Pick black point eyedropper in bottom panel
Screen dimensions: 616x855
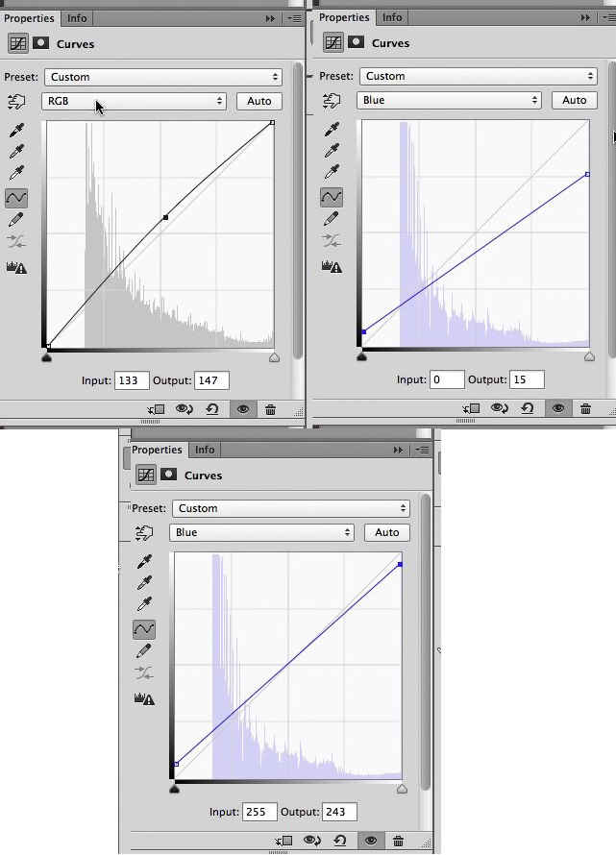pyautogui.click(x=144, y=562)
